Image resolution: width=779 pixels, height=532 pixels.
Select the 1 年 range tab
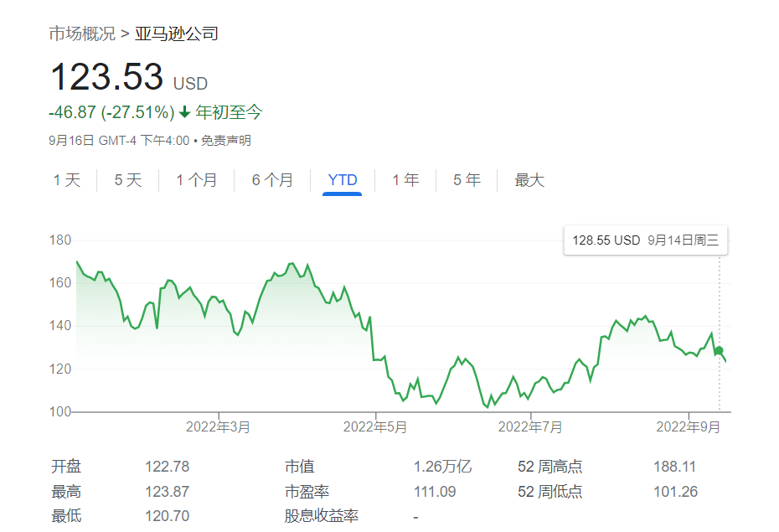click(x=406, y=180)
